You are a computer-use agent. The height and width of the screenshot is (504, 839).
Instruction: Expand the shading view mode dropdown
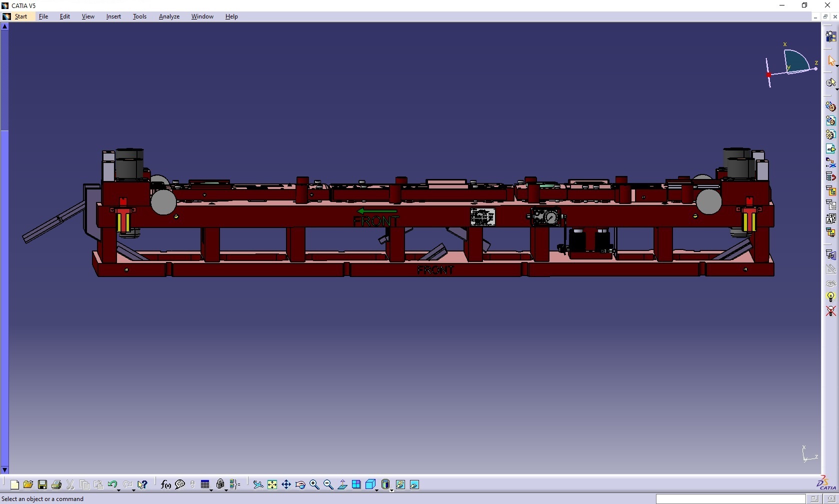pyautogui.click(x=391, y=490)
